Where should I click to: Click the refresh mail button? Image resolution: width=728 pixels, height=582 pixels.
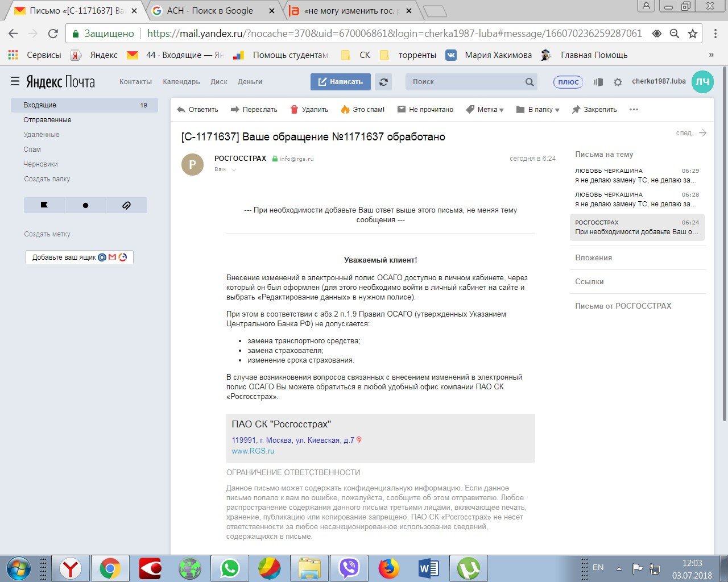pyautogui.click(x=384, y=82)
